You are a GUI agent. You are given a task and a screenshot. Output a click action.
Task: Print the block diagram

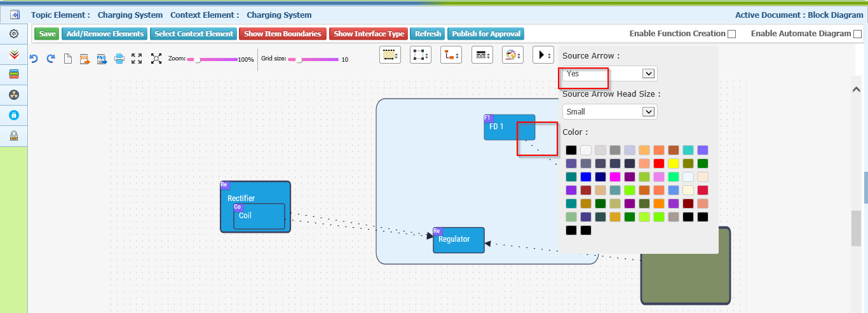pos(119,59)
